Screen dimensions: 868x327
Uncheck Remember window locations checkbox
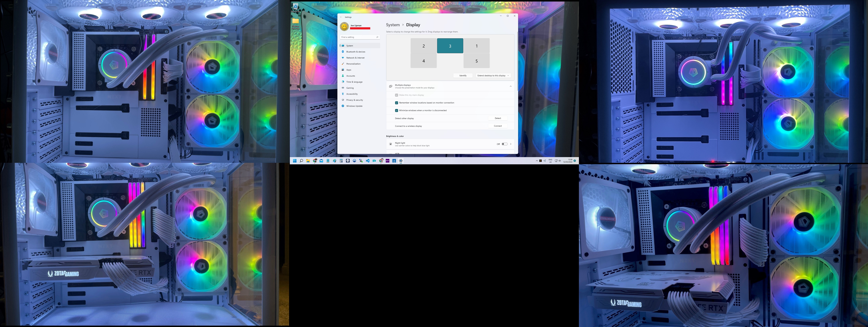pyautogui.click(x=397, y=103)
